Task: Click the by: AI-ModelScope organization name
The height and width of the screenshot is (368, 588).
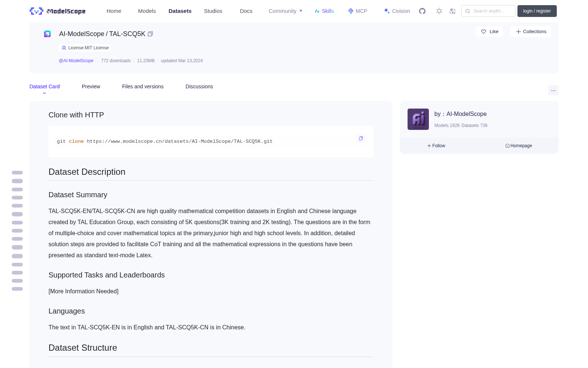Action: coord(460,114)
